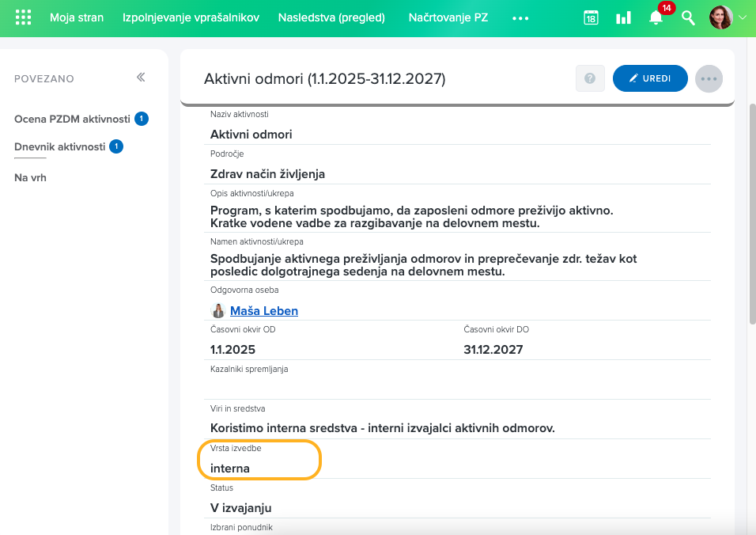Open Maša Leben's profile link

[263, 310]
